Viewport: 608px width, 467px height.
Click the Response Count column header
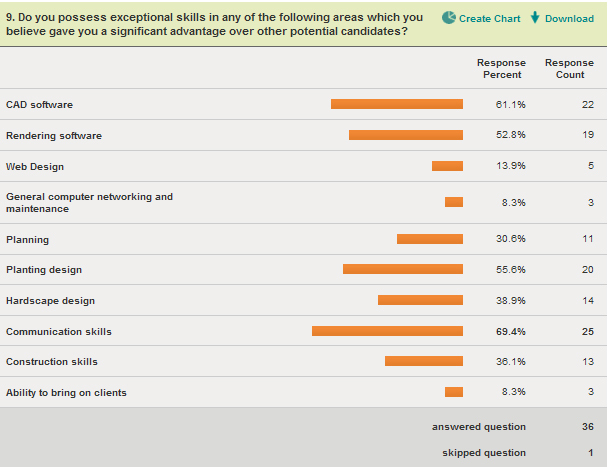(x=569, y=69)
